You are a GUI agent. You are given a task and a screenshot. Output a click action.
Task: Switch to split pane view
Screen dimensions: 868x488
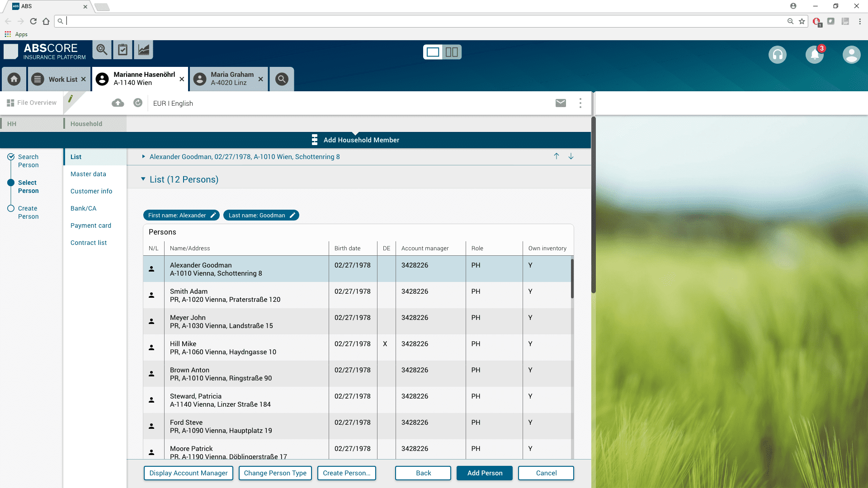click(452, 52)
